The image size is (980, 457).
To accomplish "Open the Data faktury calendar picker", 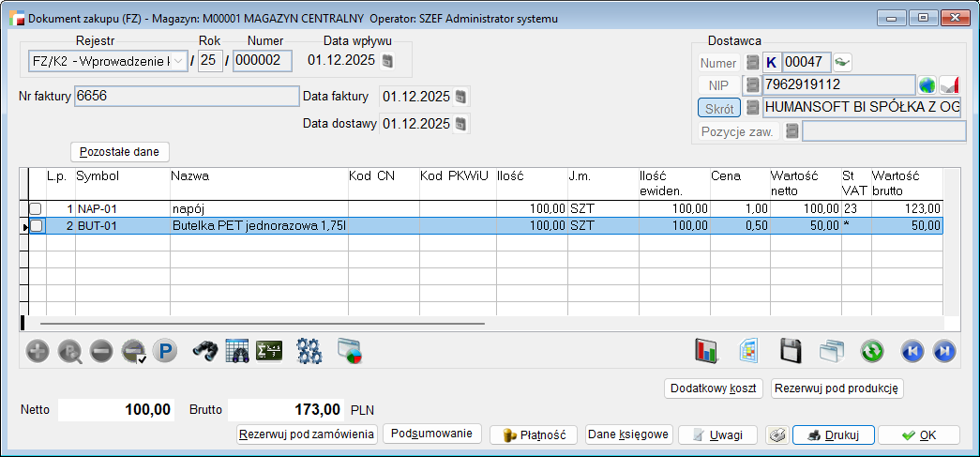I will coord(461,97).
